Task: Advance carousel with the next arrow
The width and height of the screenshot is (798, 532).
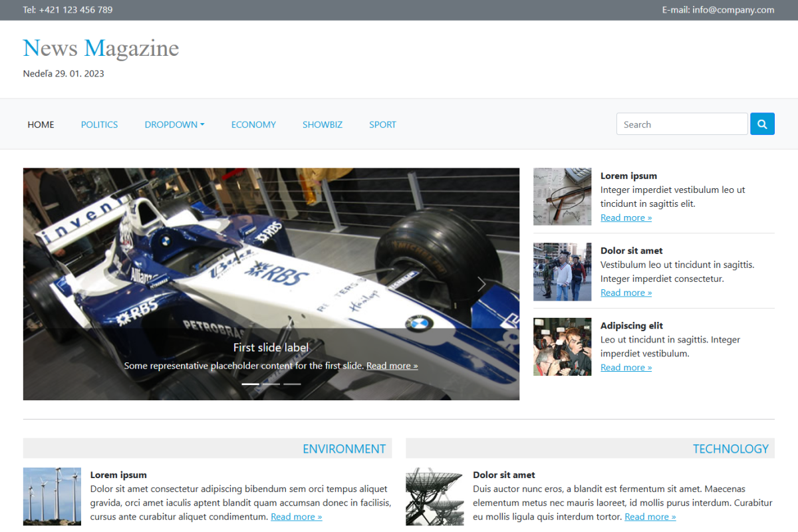Action: (481, 284)
